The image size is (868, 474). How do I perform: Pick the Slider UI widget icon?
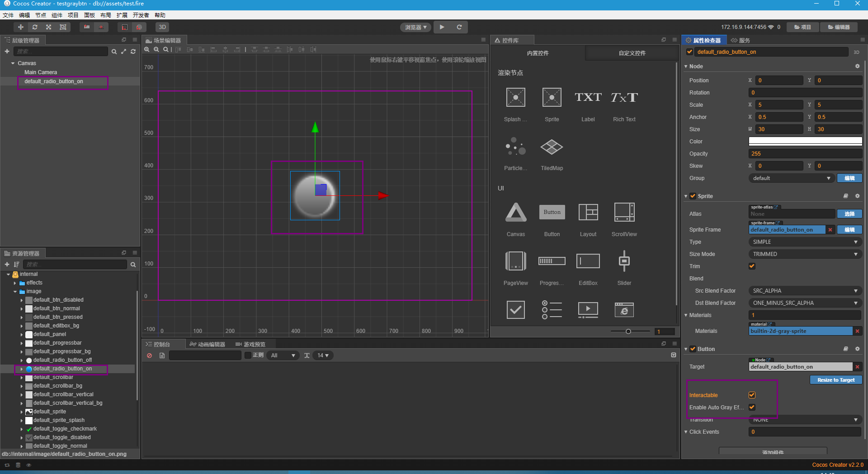[624, 261]
